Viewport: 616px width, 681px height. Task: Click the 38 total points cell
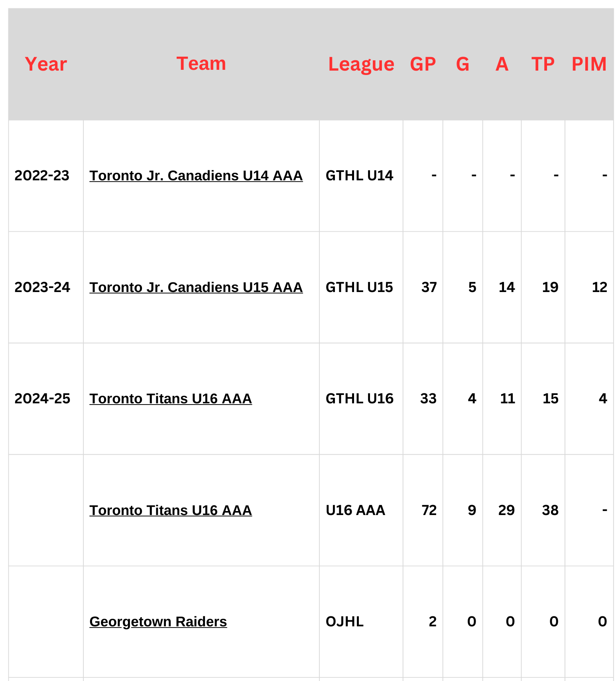550,511
